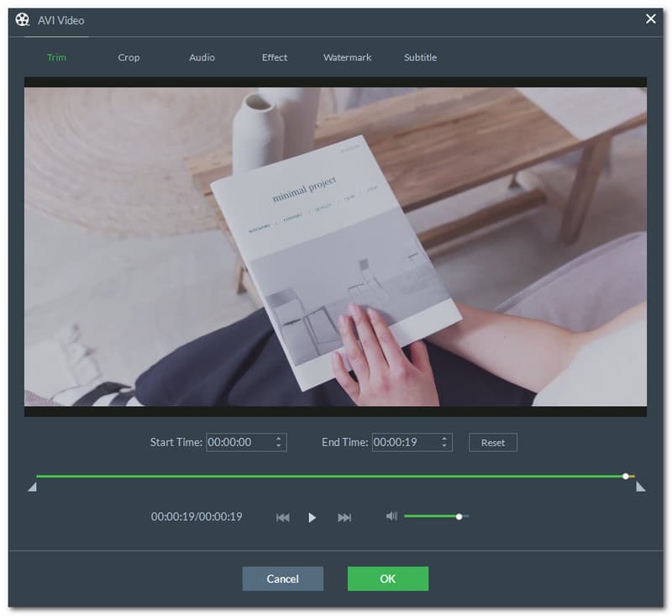672x616 pixels.
Task: Open the Audio tab
Action: (x=202, y=57)
